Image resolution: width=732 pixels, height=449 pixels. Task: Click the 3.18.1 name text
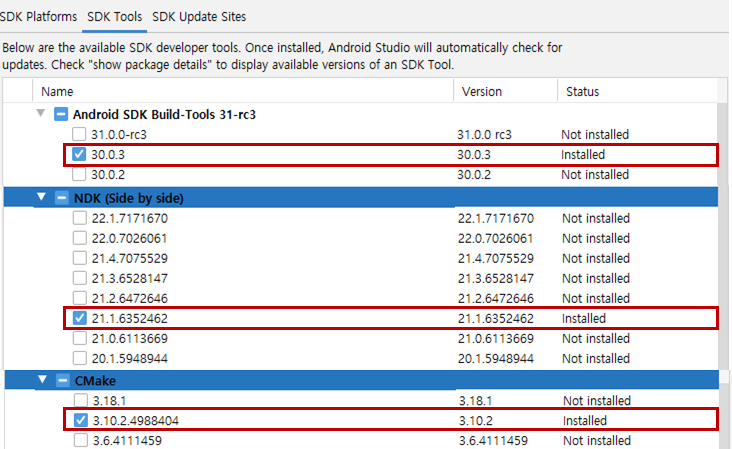[x=109, y=401]
